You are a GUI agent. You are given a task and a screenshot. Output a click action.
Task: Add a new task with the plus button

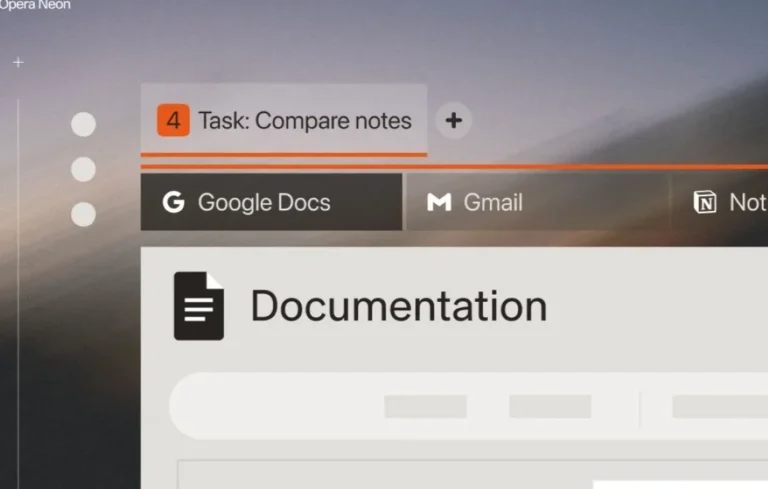point(453,121)
